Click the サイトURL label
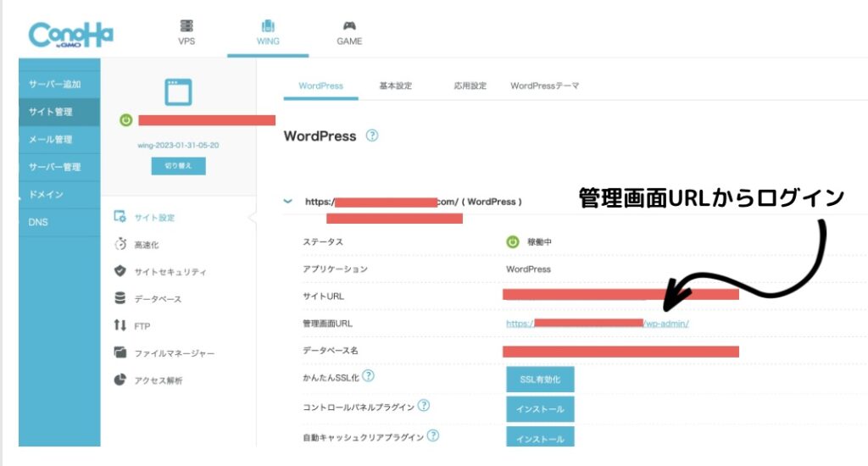The height and width of the screenshot is (466, 868). pos(323,297)
